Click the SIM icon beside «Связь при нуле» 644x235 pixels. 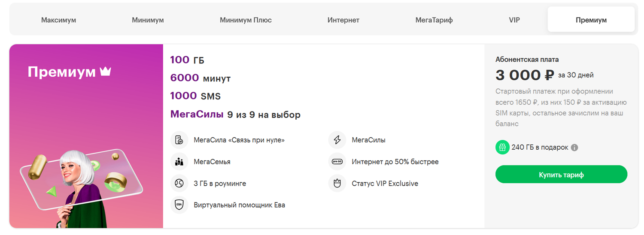tap(179, 140)
